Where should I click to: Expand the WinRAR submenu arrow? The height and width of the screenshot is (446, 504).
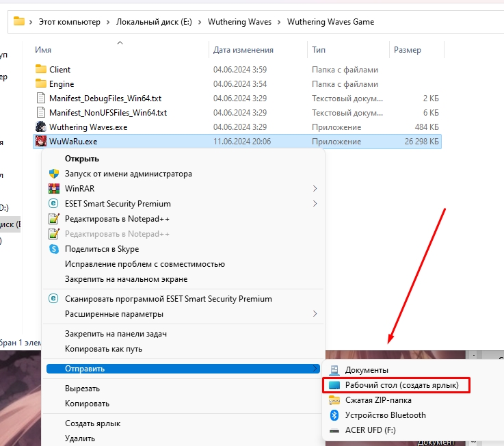[315, 188]
